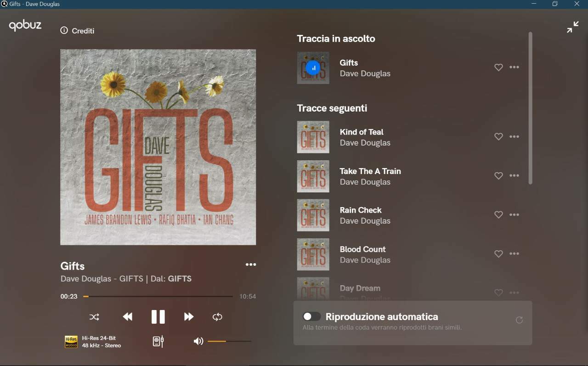
Task: Click the total duration 10:54
Action: tap(248, 297)
